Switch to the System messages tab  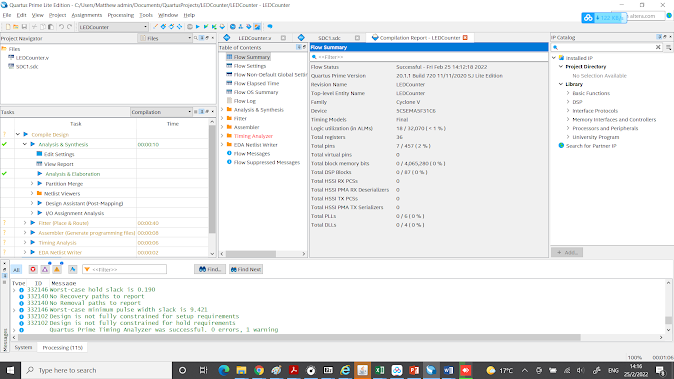(x=23, y=347)
